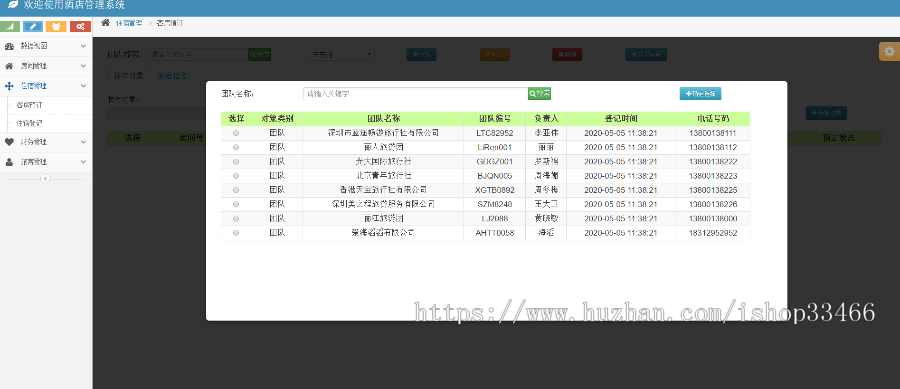
Task: Click the 电话号码 column header
Action: coord(713,119)
